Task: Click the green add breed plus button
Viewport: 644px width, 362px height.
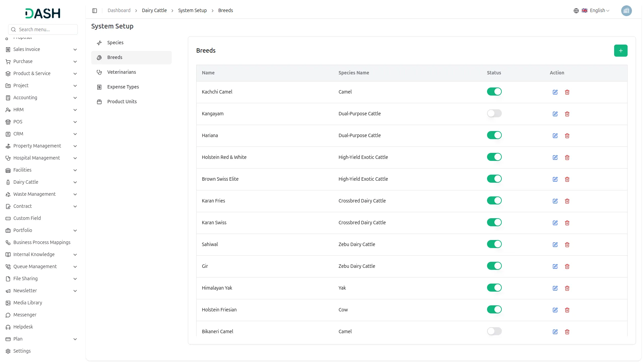Action: click(x=621, y=51)
